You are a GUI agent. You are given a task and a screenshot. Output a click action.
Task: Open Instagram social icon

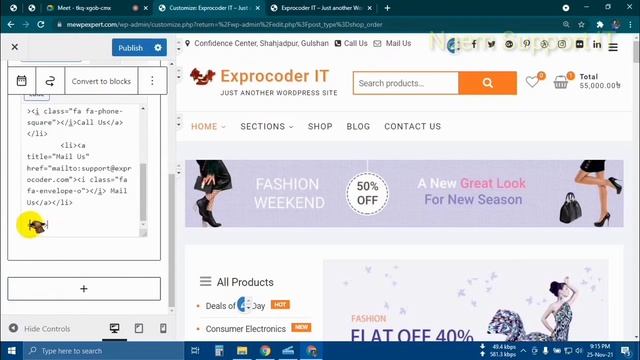(x=562, y=44)
